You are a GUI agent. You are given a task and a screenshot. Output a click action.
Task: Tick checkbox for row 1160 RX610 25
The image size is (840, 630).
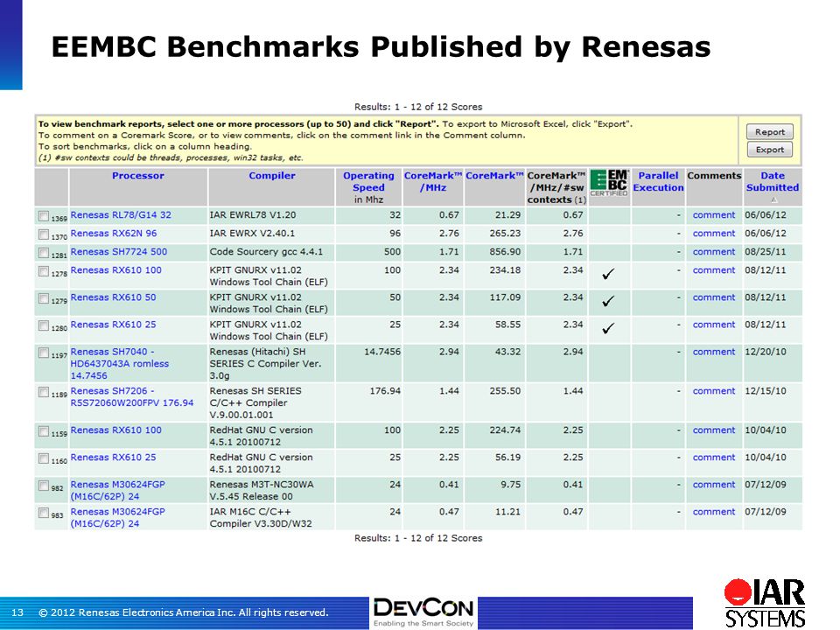pos(44,458)
